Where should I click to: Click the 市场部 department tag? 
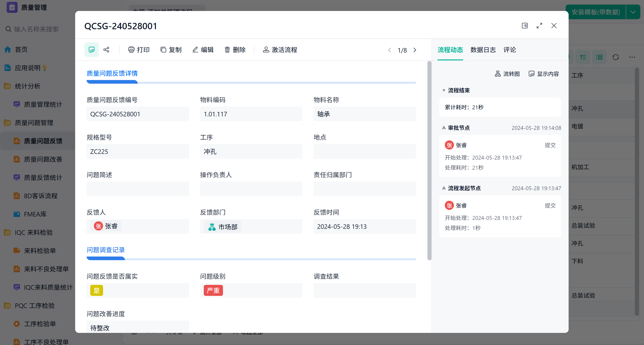tap(223, 227)
